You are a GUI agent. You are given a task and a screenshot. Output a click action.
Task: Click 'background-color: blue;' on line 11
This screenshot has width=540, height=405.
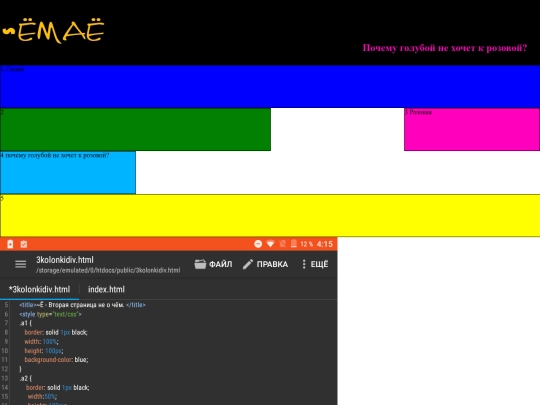[56, 360]
